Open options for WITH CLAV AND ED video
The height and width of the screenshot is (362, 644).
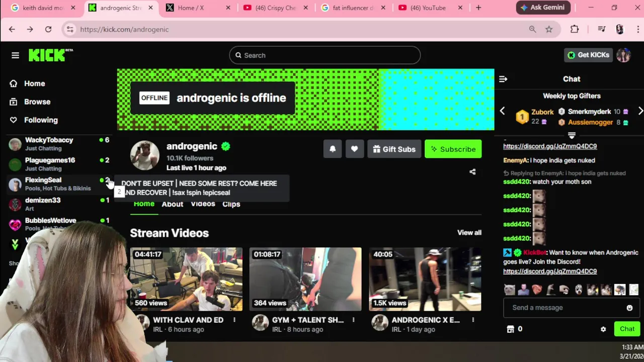pos(234,320)
